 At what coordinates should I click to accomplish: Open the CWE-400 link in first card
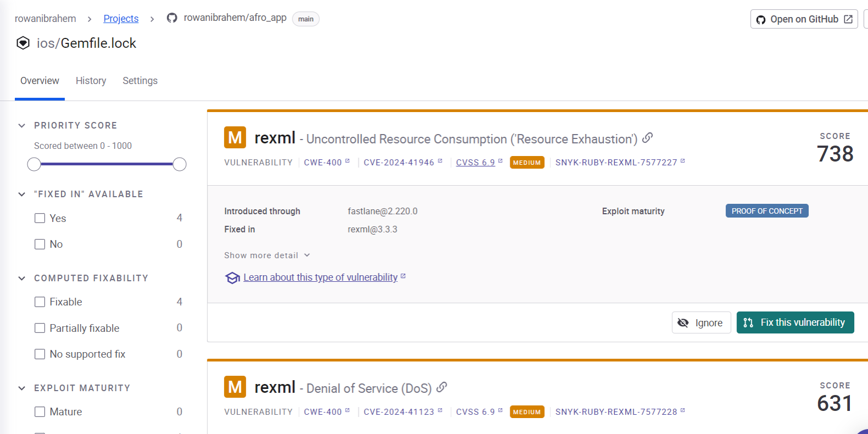click(x=323, y=163)
